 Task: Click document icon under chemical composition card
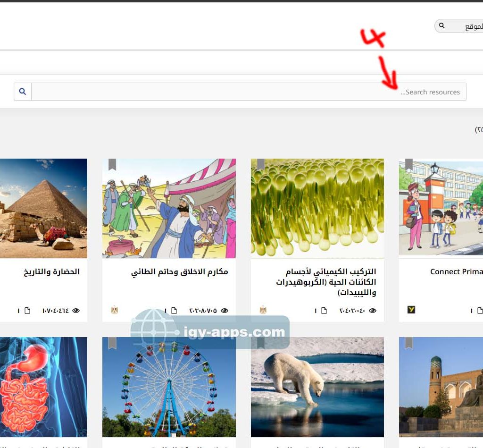coord(324,311)
